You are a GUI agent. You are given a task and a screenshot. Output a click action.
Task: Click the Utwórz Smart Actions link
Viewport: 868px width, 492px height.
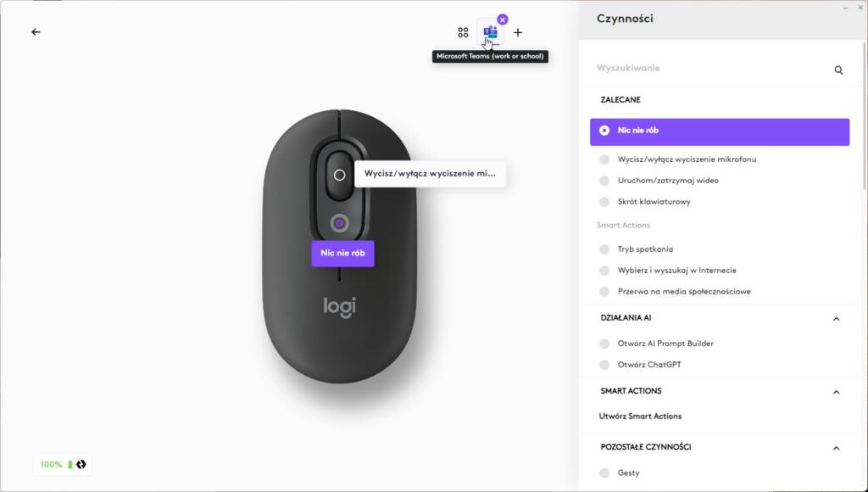640,417
